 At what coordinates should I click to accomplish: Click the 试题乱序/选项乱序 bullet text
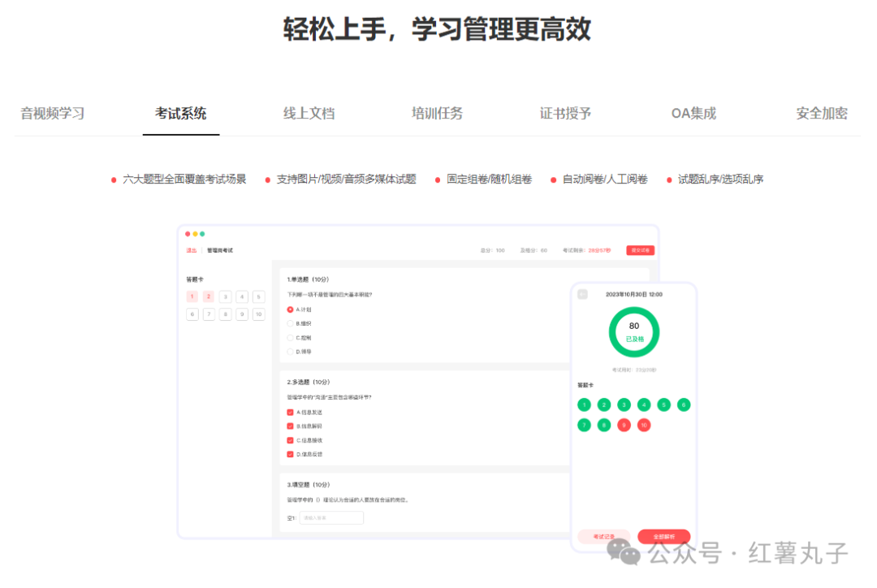click(721, 179)
